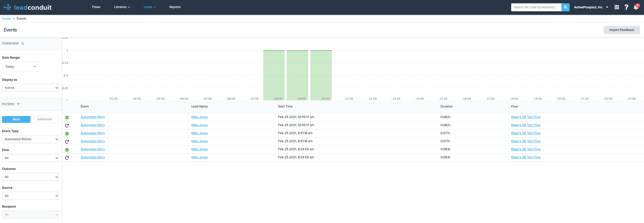This screenshot has height=223, width=644.
Task: Open help via question mark icon
Action: coord(626,7)
